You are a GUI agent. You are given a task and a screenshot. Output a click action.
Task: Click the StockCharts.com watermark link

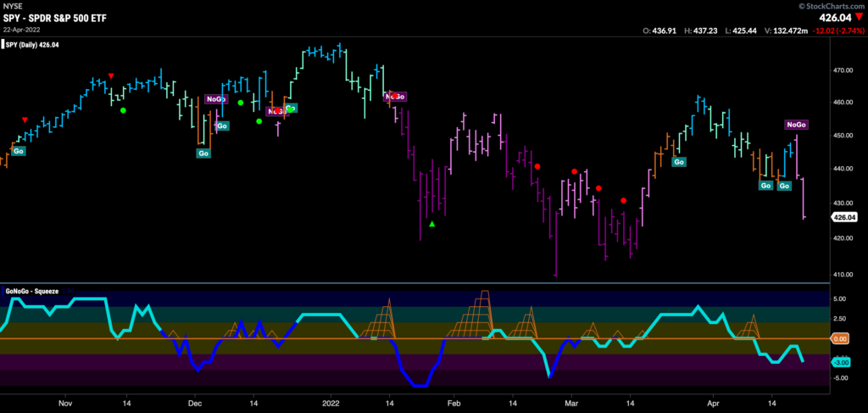832,6
